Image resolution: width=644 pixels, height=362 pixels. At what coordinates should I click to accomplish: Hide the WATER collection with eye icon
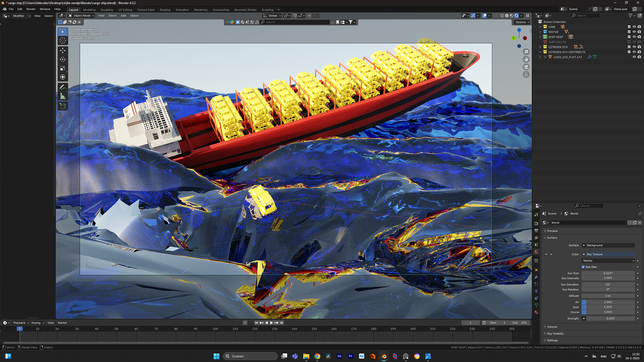point(634,32)
